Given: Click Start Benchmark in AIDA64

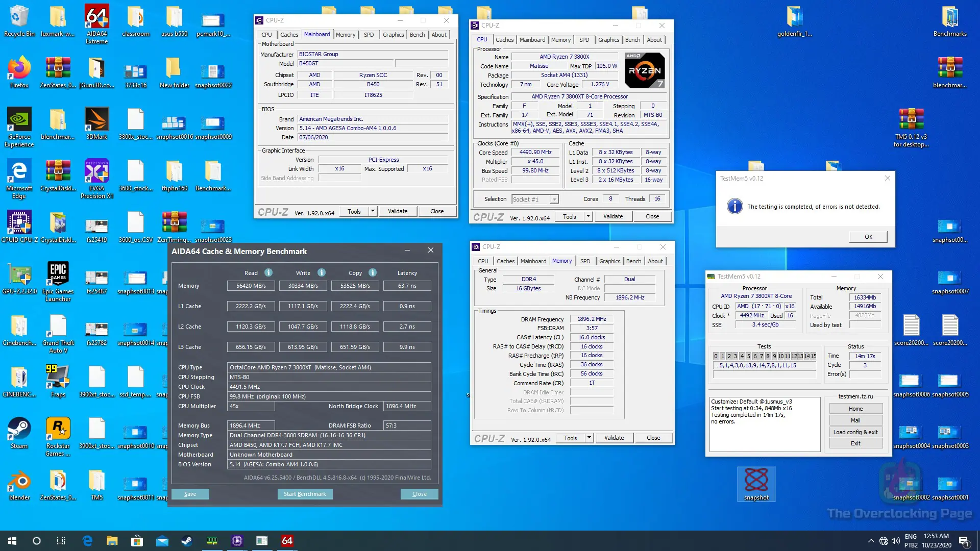Looking at the screenshot, I should [305, 494].
